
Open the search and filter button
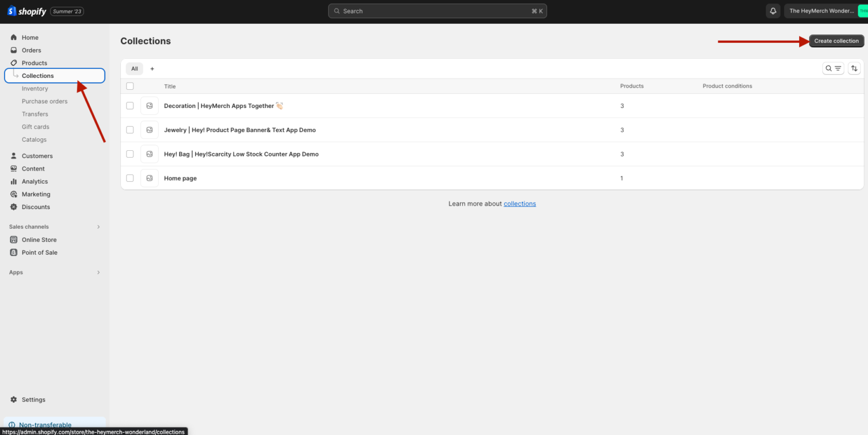pos(833,68)
